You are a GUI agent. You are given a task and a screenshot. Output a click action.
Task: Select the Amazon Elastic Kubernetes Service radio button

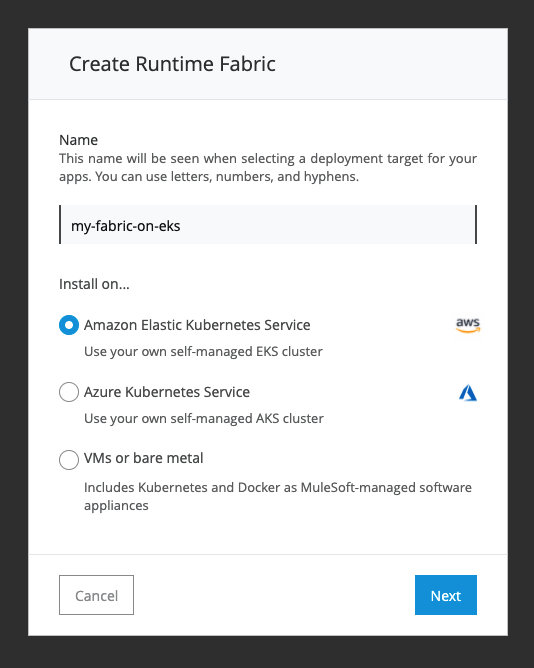(69, 325)
